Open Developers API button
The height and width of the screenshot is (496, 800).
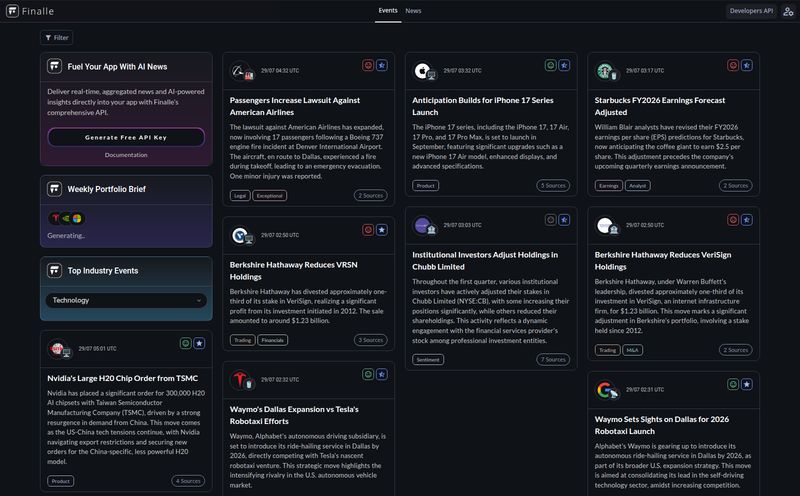(751, 11)
